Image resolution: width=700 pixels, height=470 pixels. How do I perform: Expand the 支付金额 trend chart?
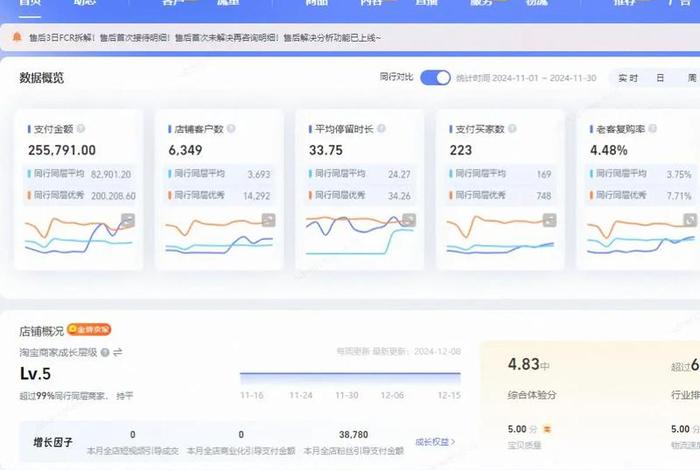pyautogui.click(x=128, y=220)
